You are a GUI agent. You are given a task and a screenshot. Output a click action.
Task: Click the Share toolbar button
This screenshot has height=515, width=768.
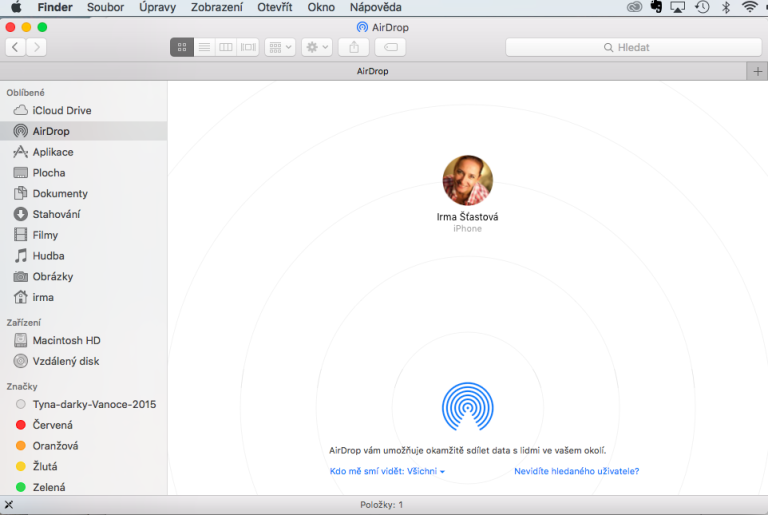tap(354, 47)
